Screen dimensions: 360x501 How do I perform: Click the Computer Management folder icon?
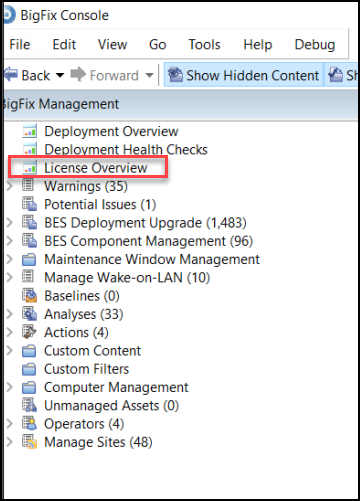(x=29, y=388)
